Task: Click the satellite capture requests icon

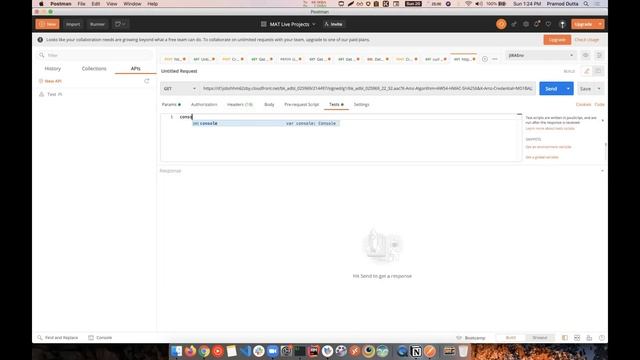Action: tap(514, 24)
